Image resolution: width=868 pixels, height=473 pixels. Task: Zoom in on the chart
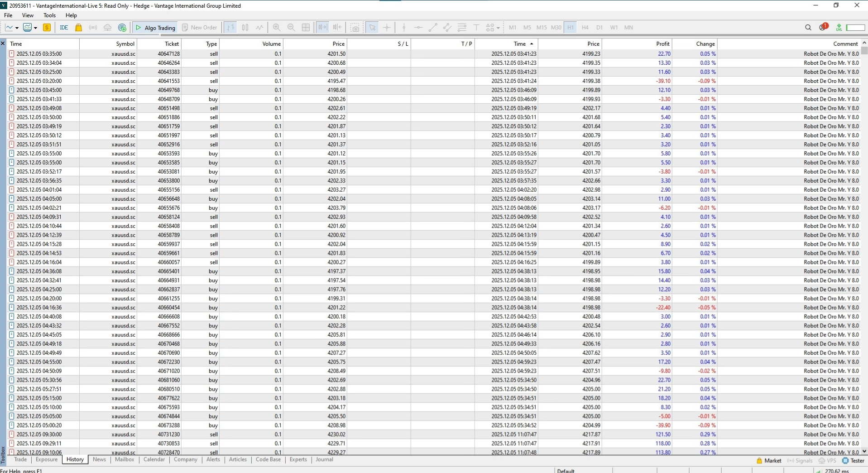point(277,28)
